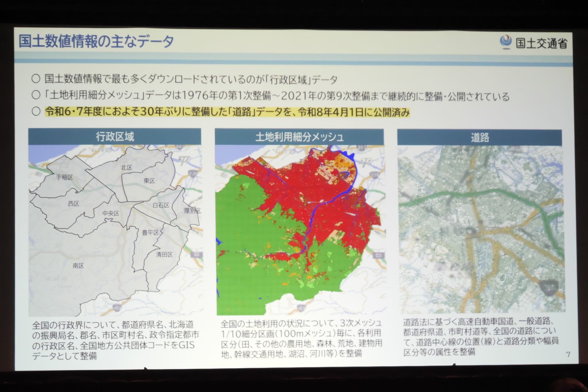Click the sentence about 「行政区域」データ downloads

click(191, 79)
